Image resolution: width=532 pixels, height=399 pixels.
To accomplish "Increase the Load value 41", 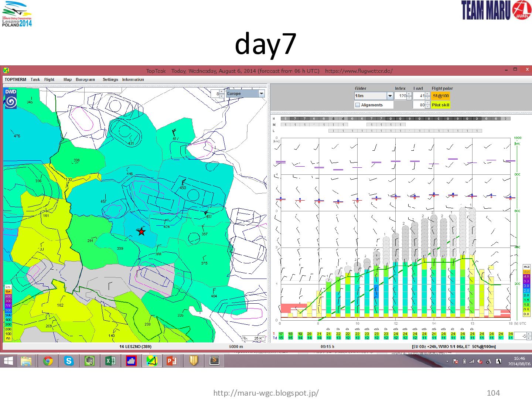I will click(428, 94).
